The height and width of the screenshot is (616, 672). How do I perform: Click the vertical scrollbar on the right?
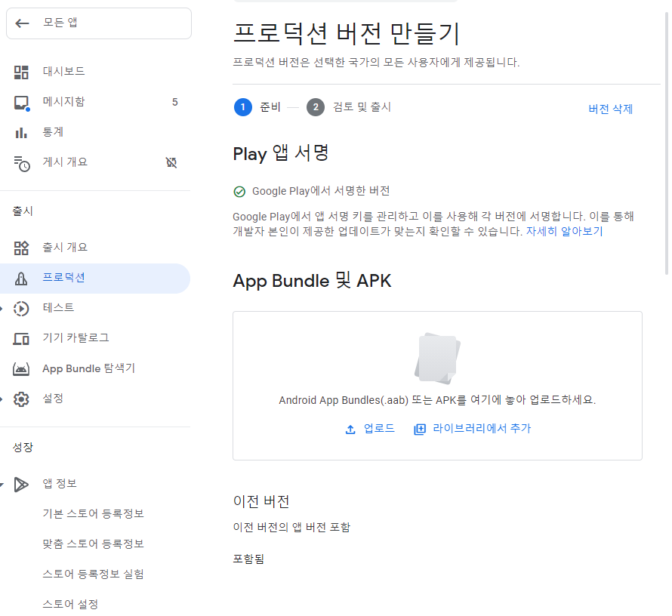(667, 143)
